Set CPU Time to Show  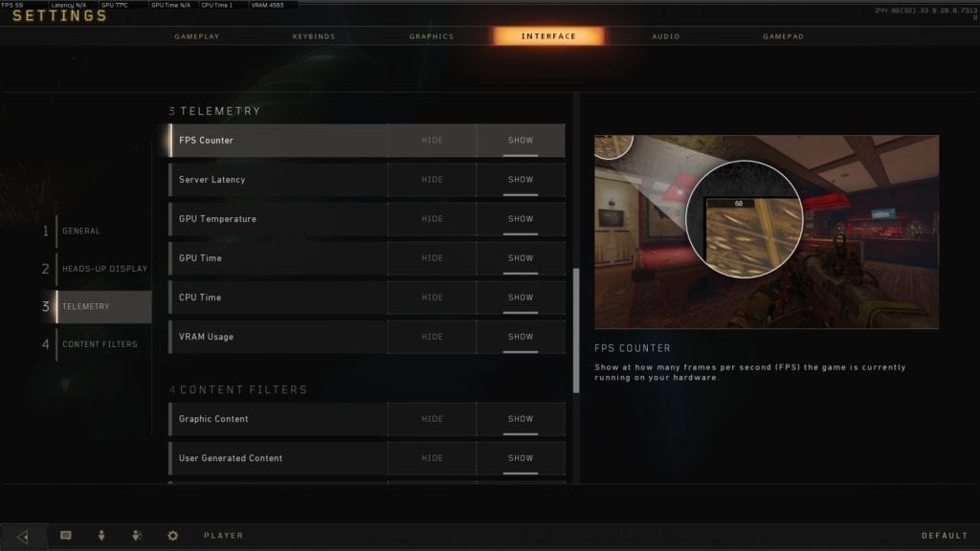coord(521,298)
